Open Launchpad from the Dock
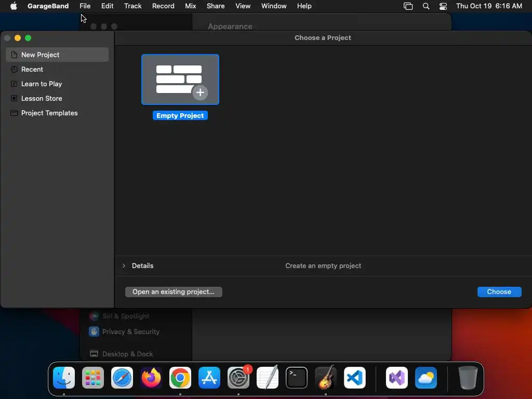The height and width of the screenshot is (399, 532). 93,378
